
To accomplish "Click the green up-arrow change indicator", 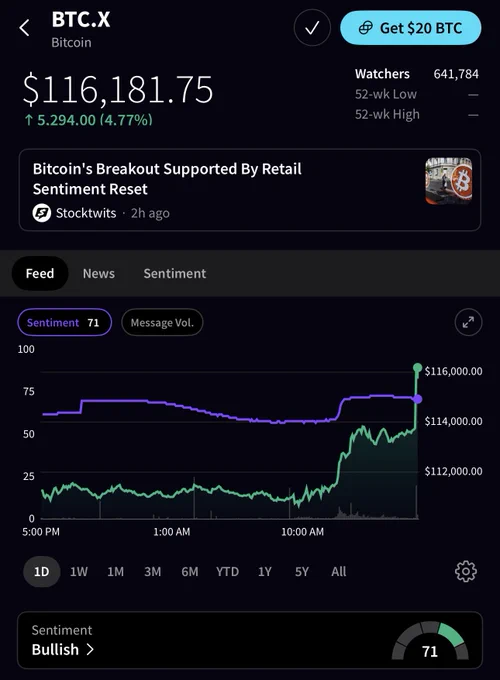I will tap(29, 120).
